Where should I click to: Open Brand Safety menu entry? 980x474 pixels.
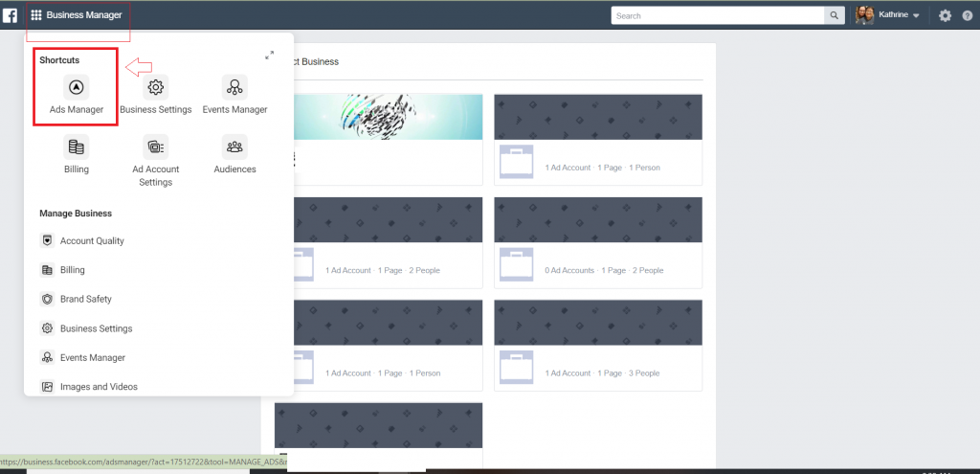[76, 299]
